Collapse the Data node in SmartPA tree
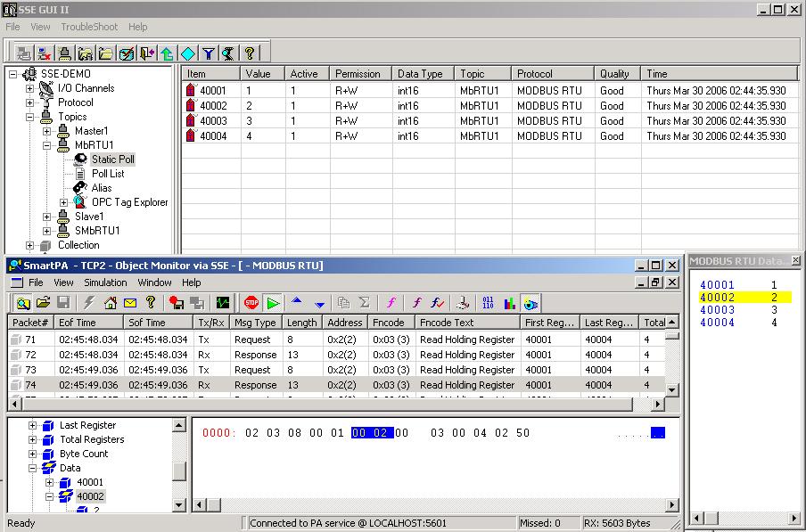The width and height of the screenshot is (806, 532). point(32,469)
